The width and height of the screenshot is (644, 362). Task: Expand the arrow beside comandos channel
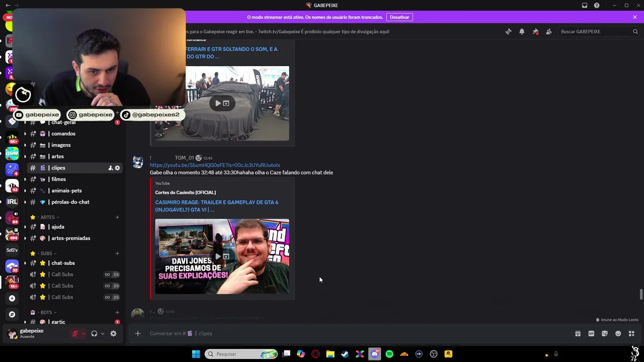coord(25,134)
